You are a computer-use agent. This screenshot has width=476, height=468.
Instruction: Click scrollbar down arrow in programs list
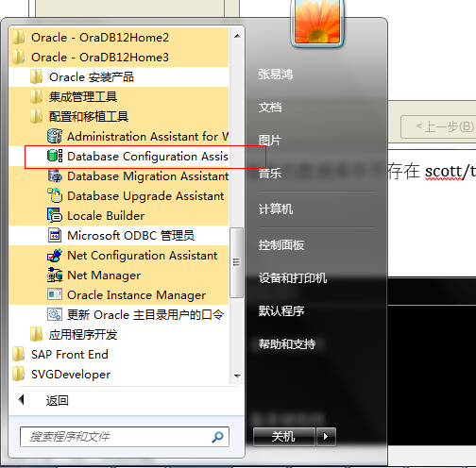237,376
